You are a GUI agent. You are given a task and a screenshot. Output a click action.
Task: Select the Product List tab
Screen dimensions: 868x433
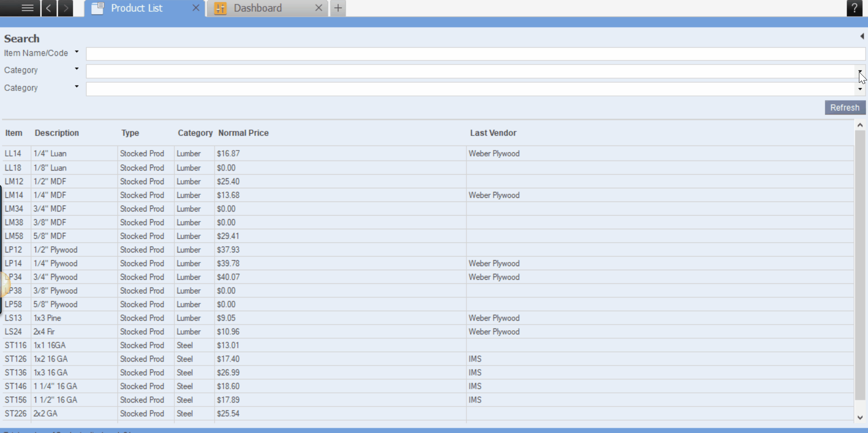136,8
